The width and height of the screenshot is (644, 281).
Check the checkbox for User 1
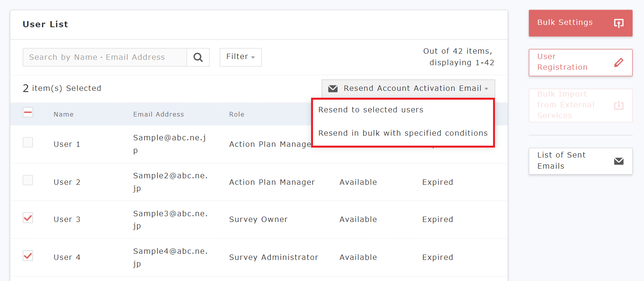(28, 143)
